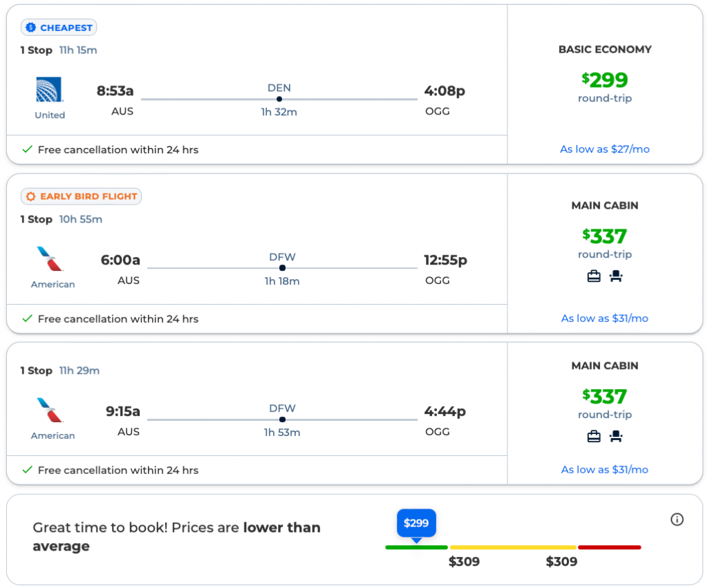Image resolution: width=708 pixels, height=588 pixels.
Task: Select the $299 Basic Economy round-trip price
Action: (x=605, y=81)
